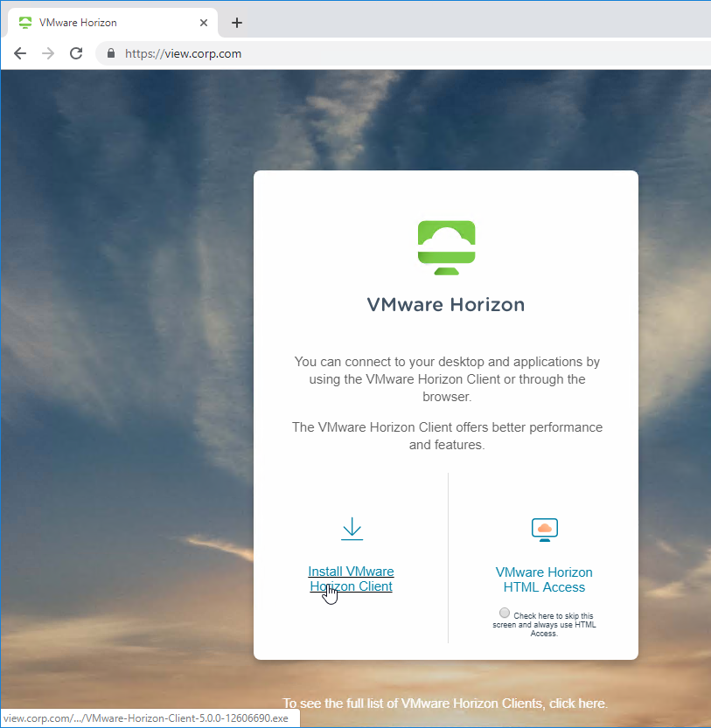Focus the address bar showing view.corp.com
Image resolution: width=711 pixels, height=728 pixels.
404,54
